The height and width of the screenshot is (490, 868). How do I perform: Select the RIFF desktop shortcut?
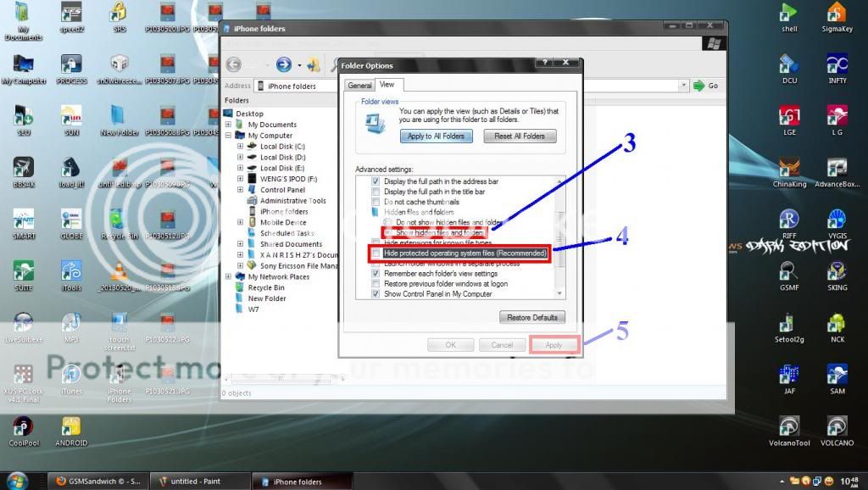(789, 220)
